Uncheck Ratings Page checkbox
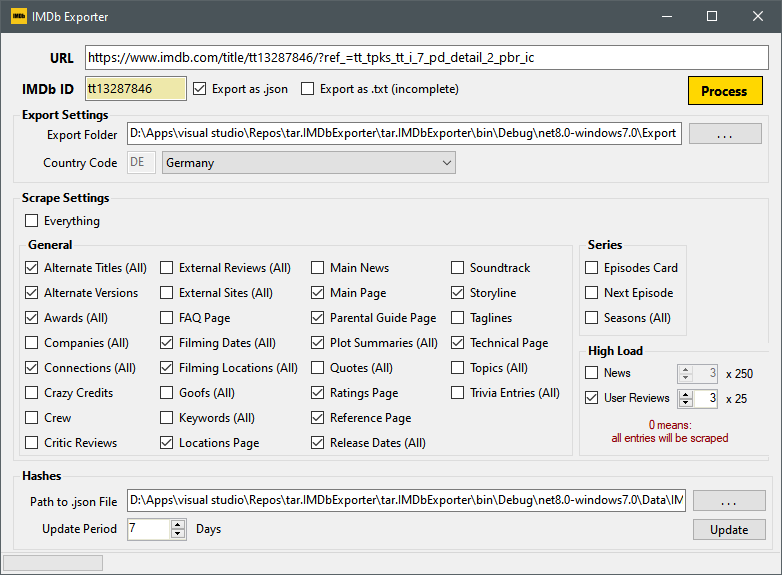The image size is (782, 575). coord(318,392)
